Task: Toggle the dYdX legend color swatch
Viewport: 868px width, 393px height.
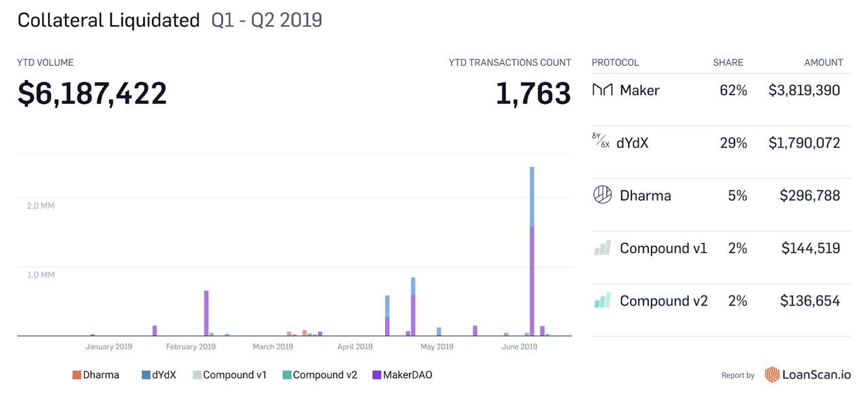Action: point(146,375)
